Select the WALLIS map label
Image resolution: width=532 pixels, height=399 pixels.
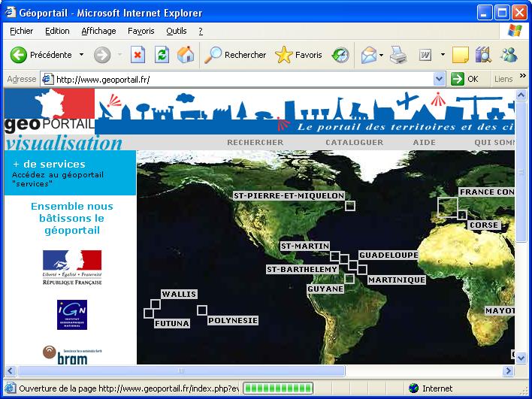point(179,294)
